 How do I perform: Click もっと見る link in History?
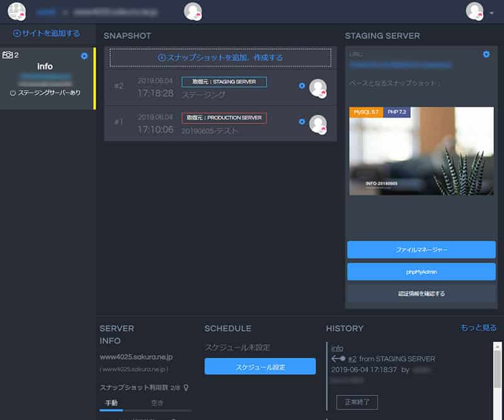[x=478, y=328]
